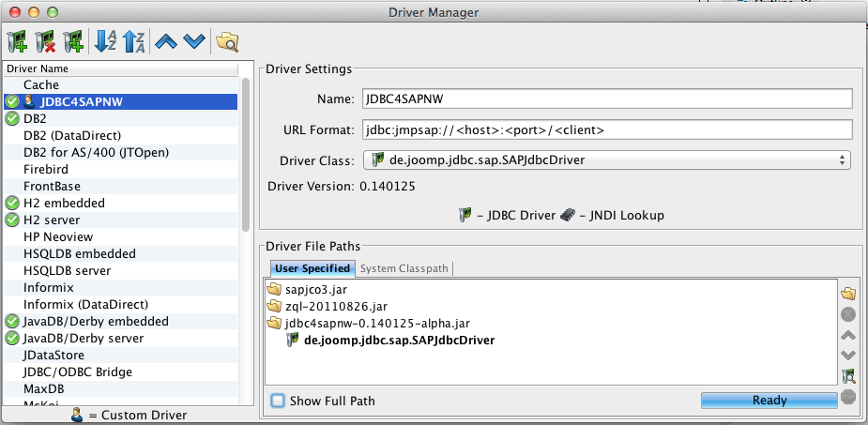Screen dimensions: 868x425
Task: Click green check beside JavaDB/Derby embedded
Action: coord(12,321)
